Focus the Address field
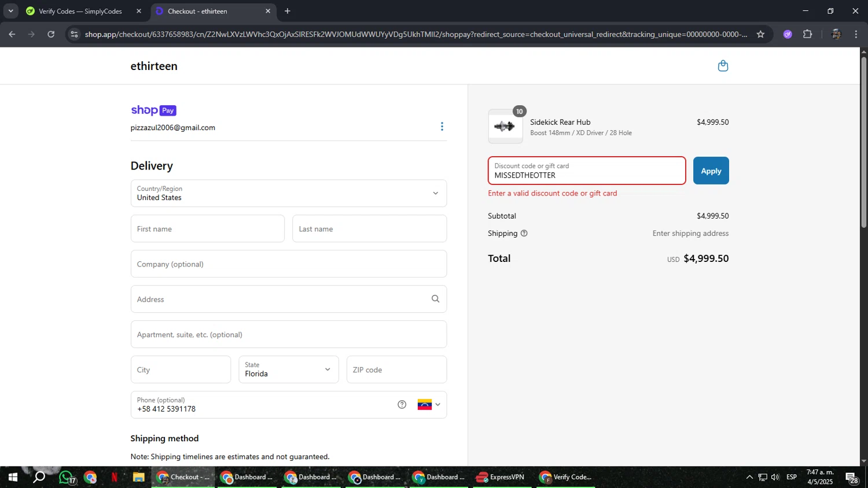 (289, 299)
